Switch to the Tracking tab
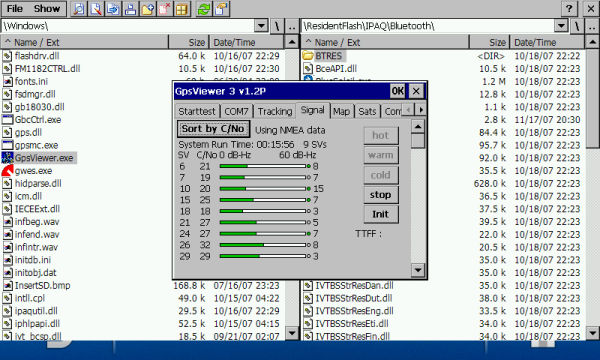This screenshot has width=600, height=360. [275, 111]
